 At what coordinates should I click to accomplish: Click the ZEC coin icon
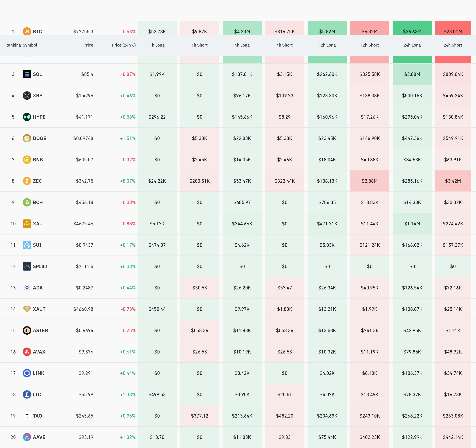(x=27, y=181)
